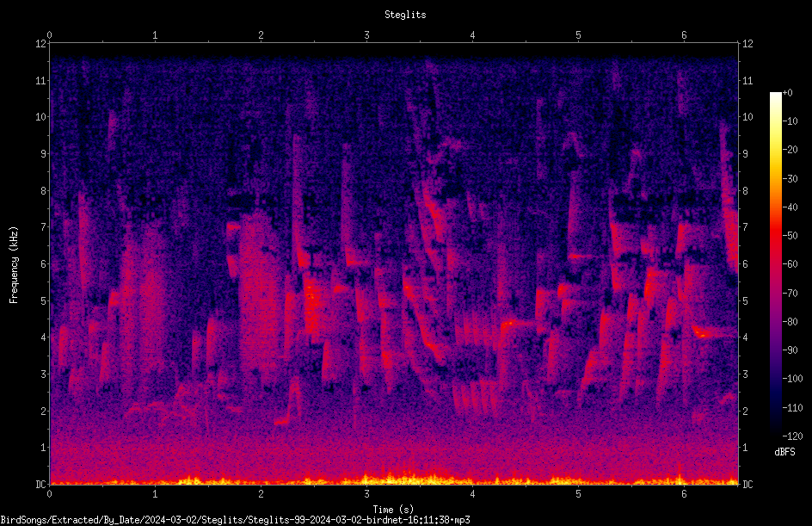The image size is (812, 526).
Task: Click the 5 second tick on the top axis
Action: coord(578,35)
